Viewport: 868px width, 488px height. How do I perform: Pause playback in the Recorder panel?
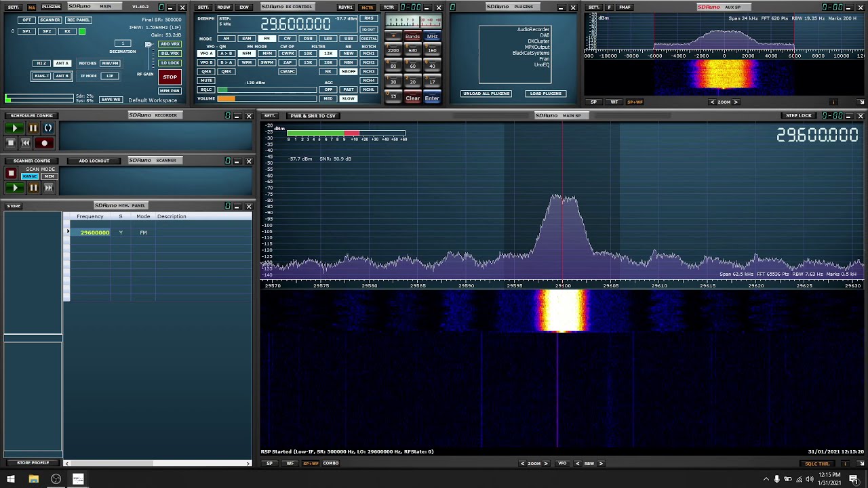point(33,128)
